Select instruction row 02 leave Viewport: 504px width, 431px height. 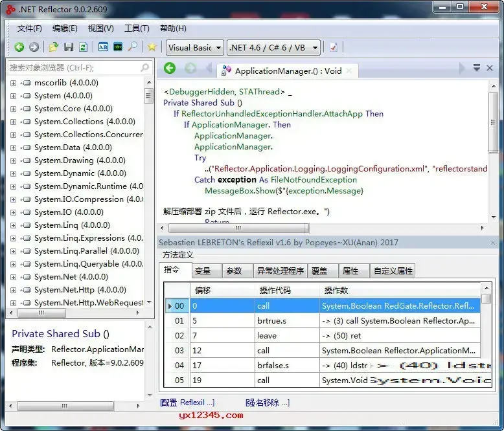pyautogui.click(x=323, y=336)
